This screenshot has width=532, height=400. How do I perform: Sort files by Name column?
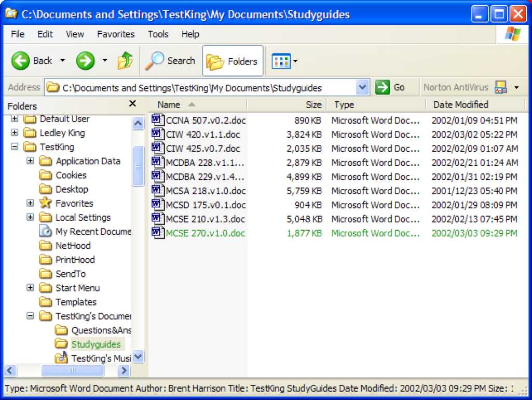pos(197,104)
